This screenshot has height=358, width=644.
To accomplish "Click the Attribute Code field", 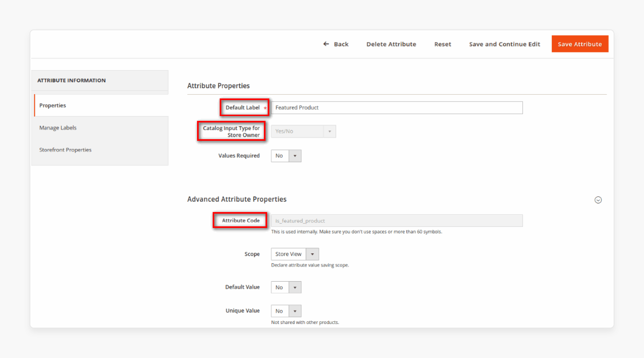I will pyautogui.click(x=397, y=221).
